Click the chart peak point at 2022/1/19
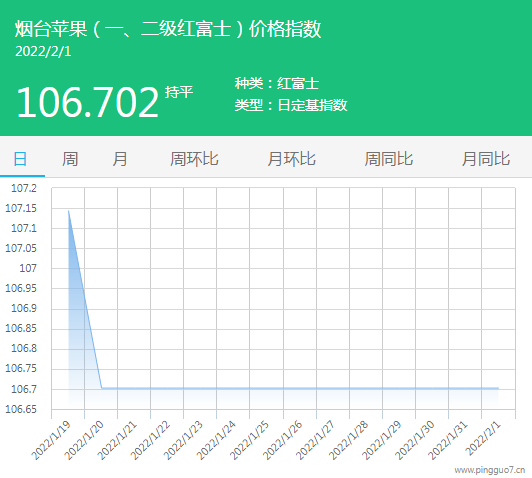This screenshot has height=478, width=532. [69, 211]
